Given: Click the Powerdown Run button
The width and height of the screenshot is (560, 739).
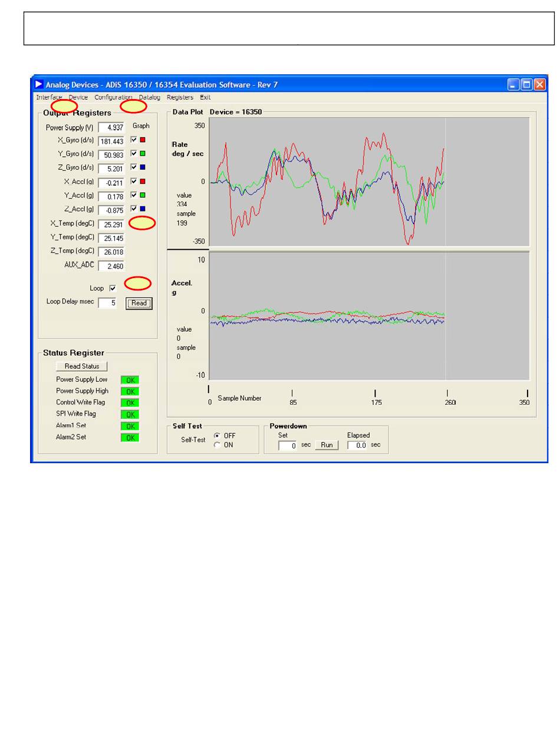Looking at the screenshot, I should (x=327, y=445).
